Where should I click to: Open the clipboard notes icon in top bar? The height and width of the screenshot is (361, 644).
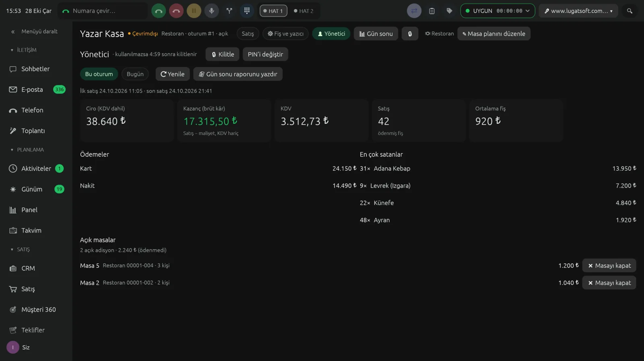click(432, 11)
